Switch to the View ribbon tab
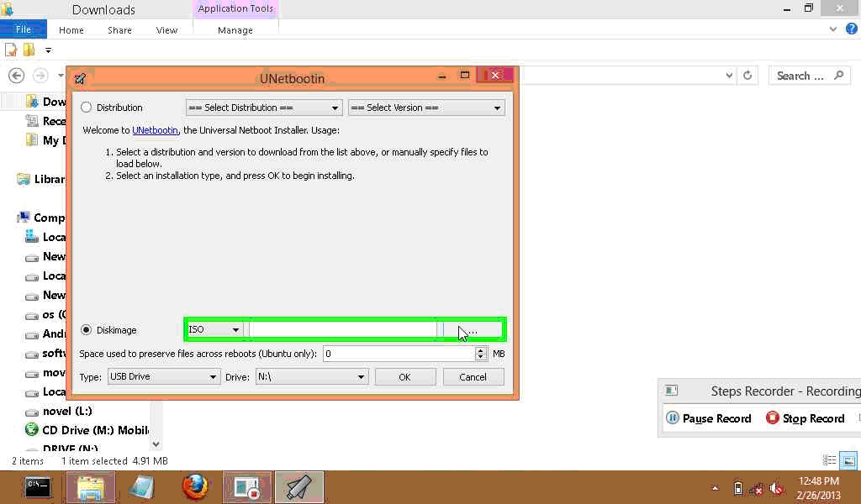This screenshot has height=504, width=861. pyautogui.click(x=167, y=30)
